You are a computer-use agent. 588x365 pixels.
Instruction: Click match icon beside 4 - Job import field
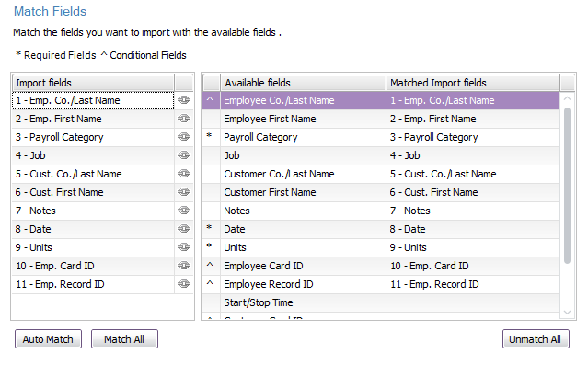tap(184, 155)
